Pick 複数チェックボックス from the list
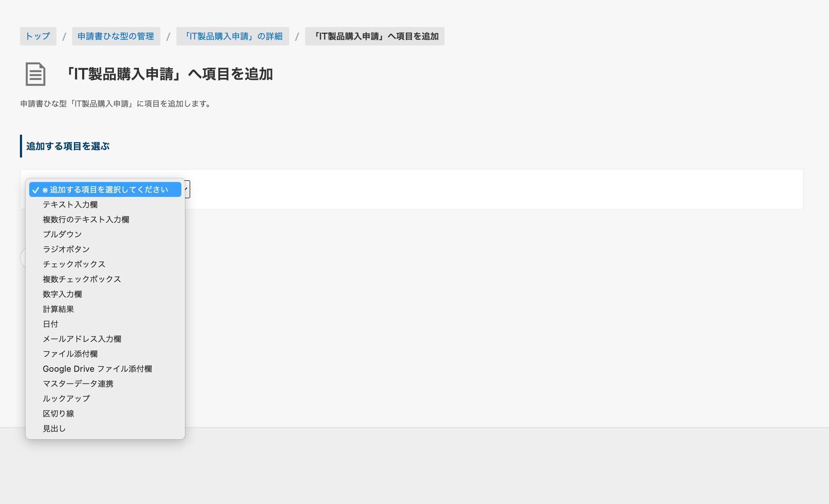Viewport: 829px width, 504px height. point(105,279)
